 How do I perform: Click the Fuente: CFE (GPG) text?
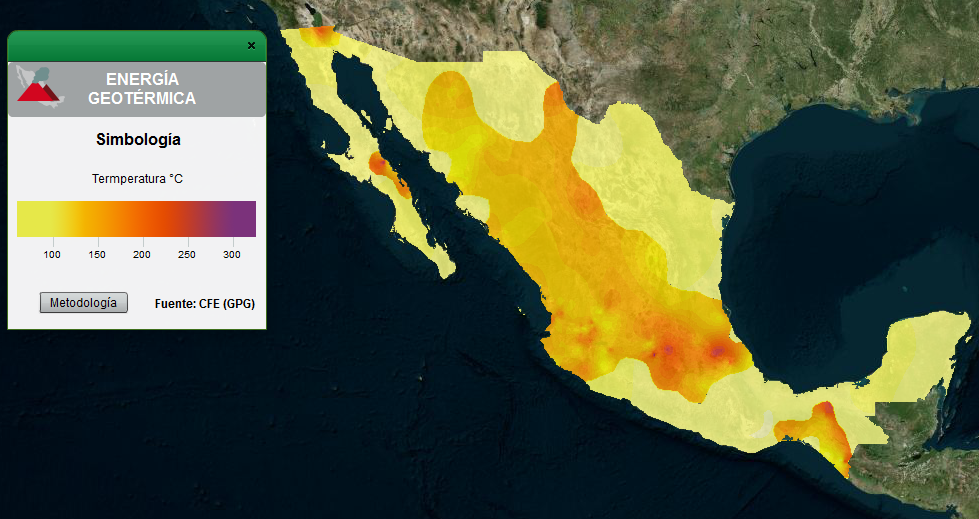(205, 303)
